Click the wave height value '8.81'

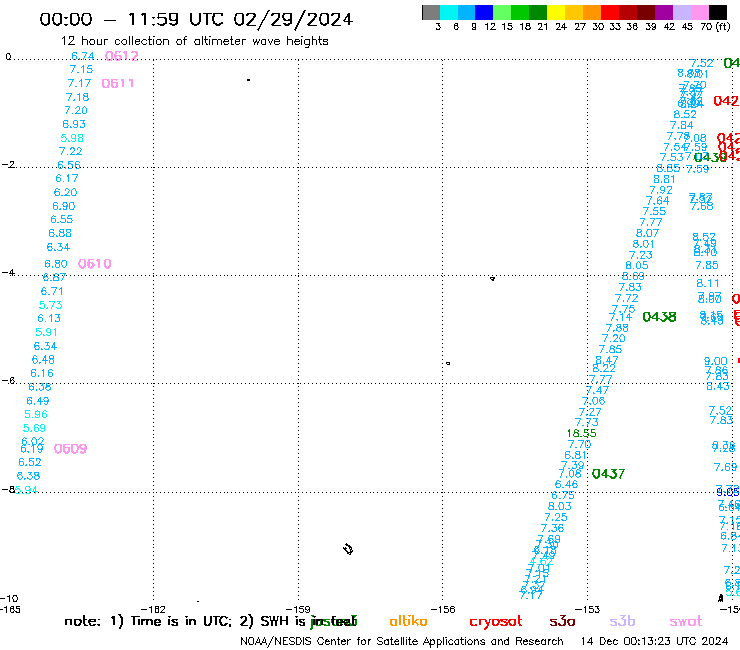coord(664,179)
